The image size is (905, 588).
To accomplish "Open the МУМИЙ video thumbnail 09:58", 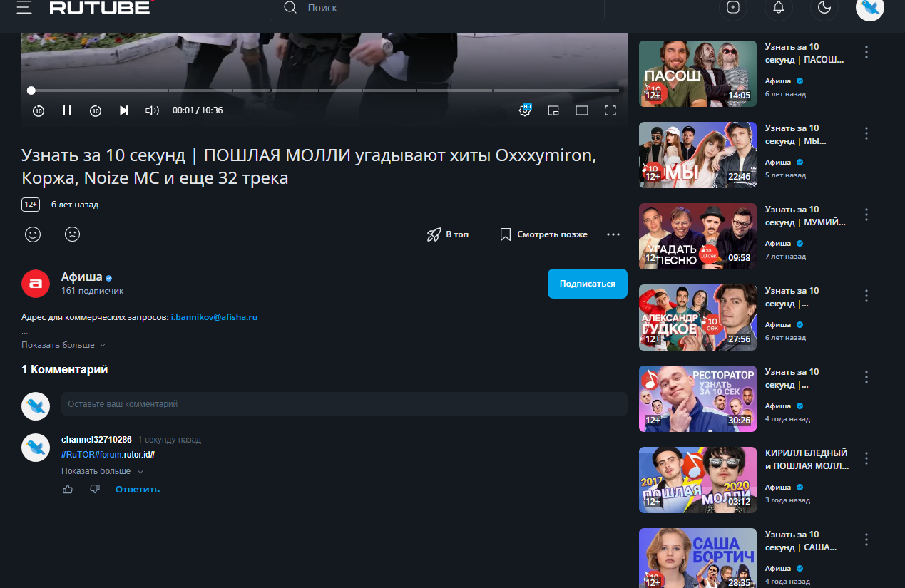I will click(697, 236).
